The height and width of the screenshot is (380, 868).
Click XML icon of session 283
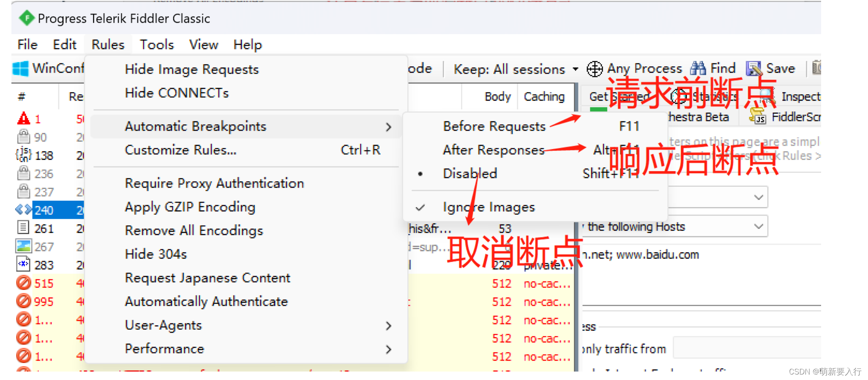pos(23,264)
